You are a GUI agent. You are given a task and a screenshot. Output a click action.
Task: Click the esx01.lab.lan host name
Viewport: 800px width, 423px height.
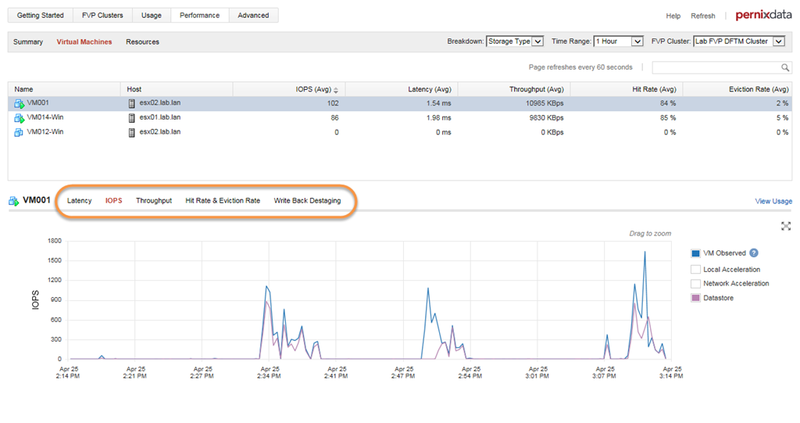click(x=160, y=117)
